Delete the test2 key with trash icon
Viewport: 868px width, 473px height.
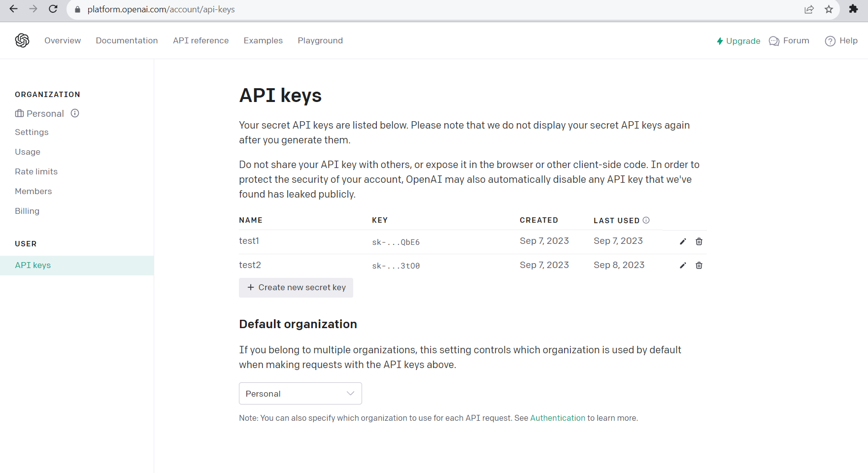coord(699,266)
